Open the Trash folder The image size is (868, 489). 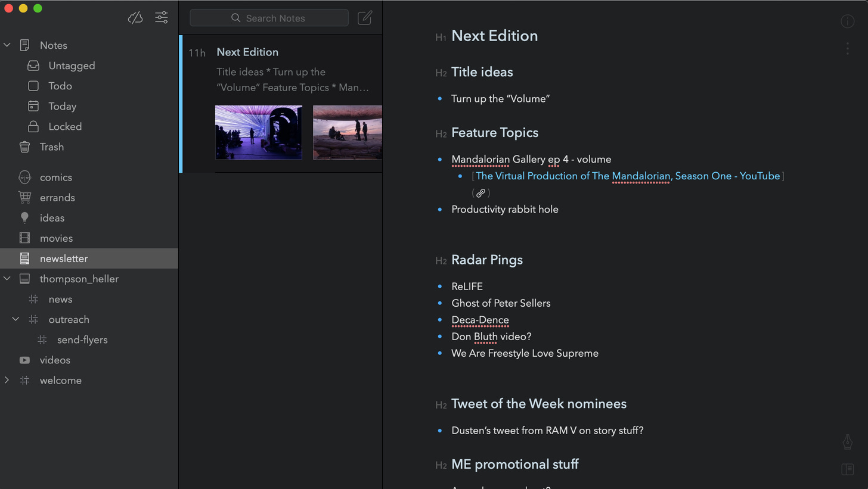(x=52, y=147)
